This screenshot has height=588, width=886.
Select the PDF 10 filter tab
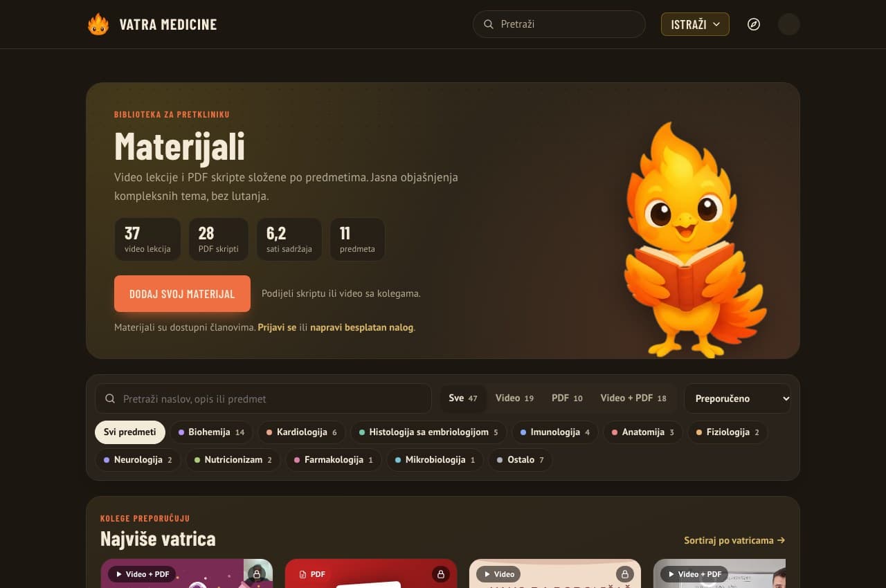coord(567,398)
